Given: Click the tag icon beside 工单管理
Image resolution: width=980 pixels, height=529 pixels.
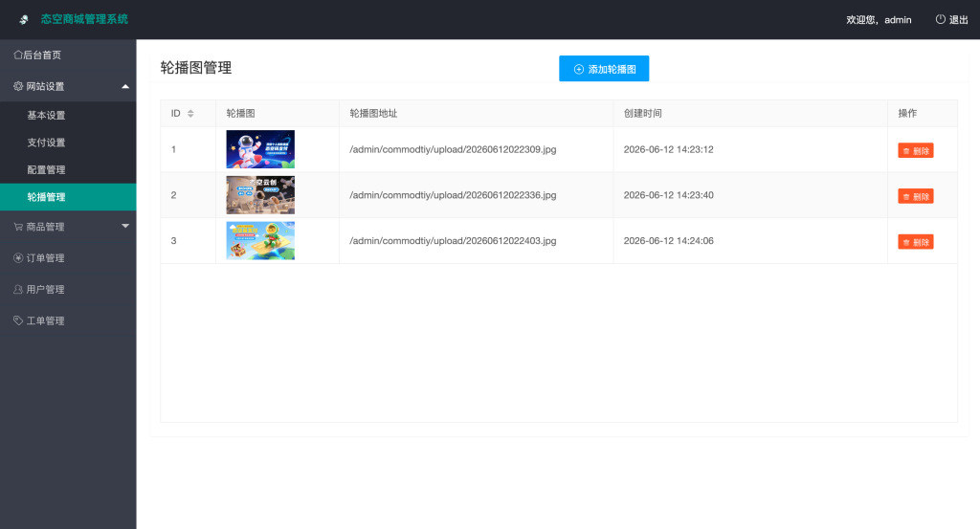Looking at the screenshot, I should tap(18, 320).
